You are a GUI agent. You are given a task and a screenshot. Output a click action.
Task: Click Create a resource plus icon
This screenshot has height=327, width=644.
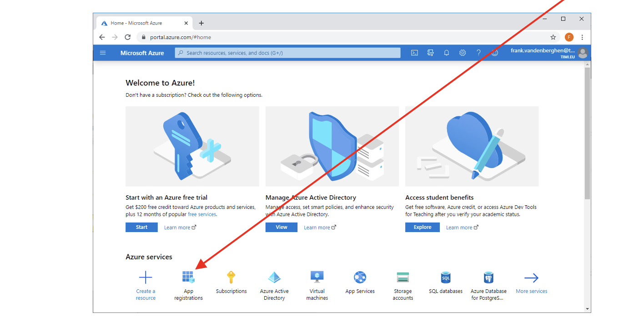click(146, 277)
